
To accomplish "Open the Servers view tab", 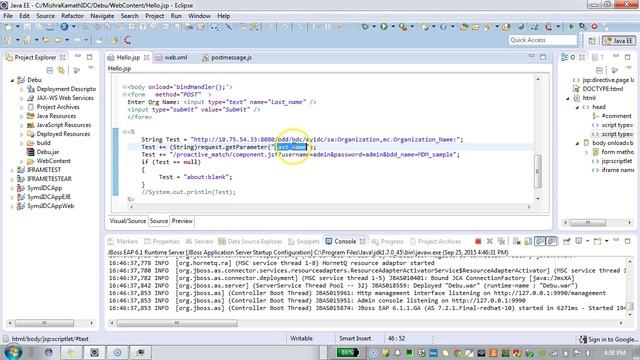I will [199, 241].
